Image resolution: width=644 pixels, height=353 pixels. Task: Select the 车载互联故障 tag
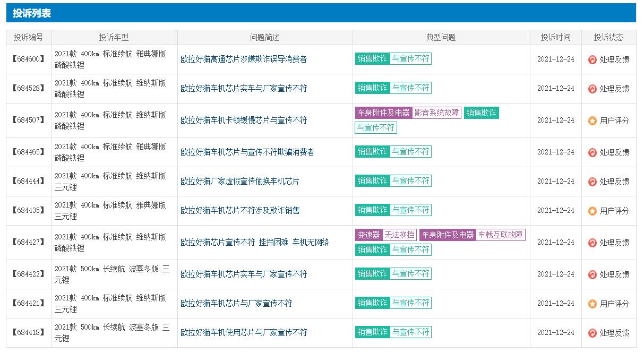pyautogui.click(x=500, y=235)
